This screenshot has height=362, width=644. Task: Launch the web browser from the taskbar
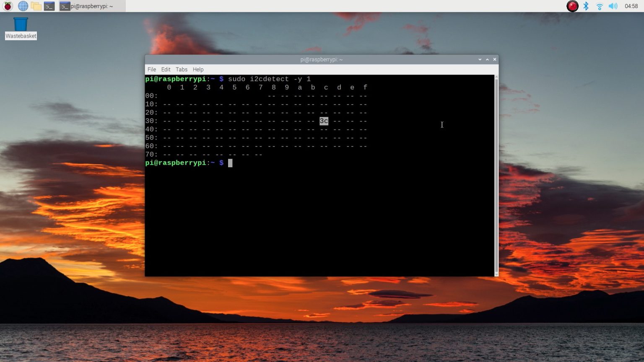22,6
